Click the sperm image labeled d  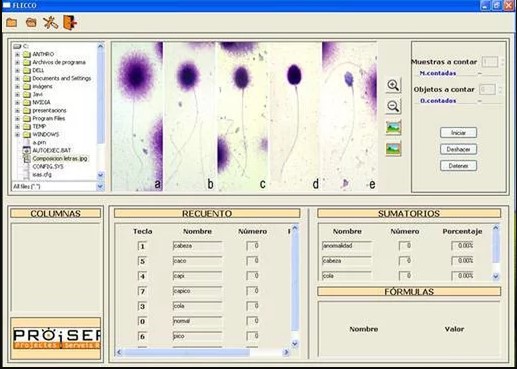(x=295, y=116)
